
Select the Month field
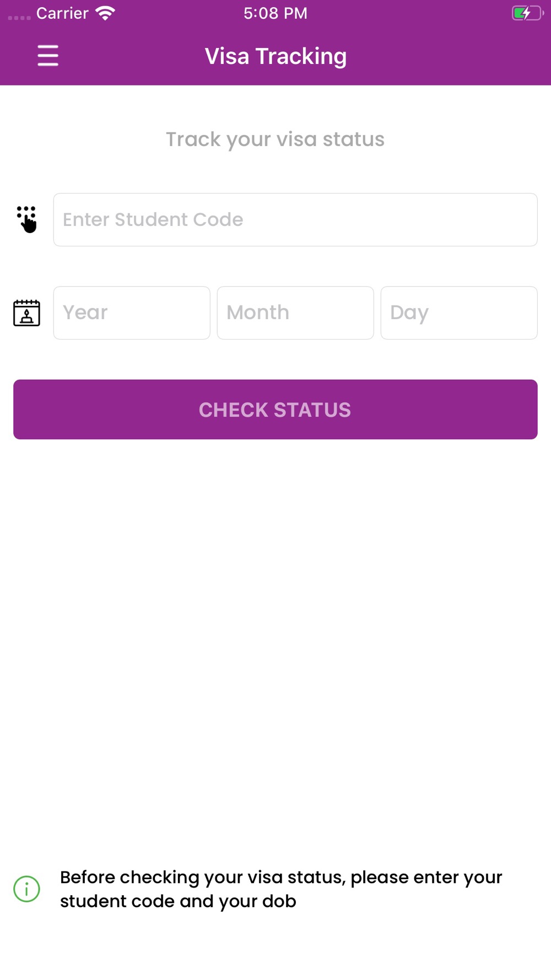click(x=295, y=313)
